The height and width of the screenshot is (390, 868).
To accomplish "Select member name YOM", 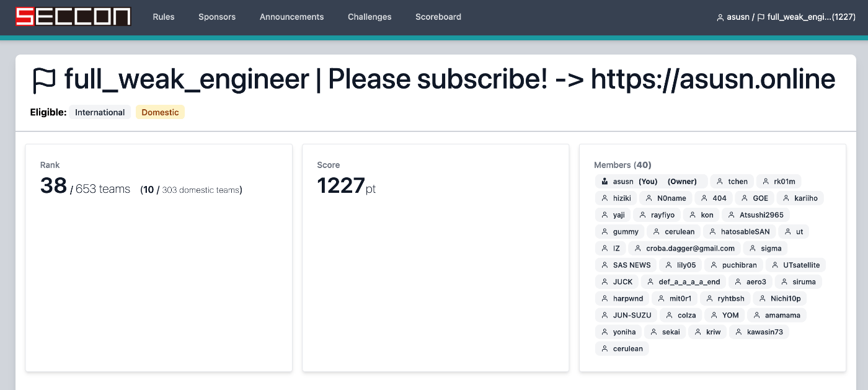I will [730, 316].
